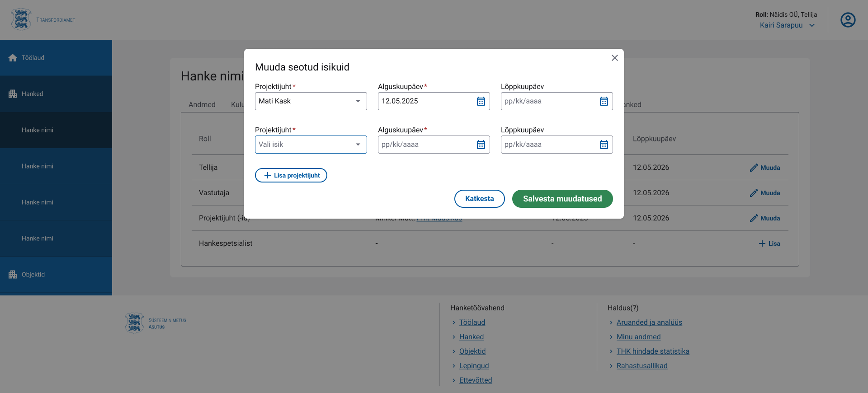Go to Töölaud in the sidebar
This screenshot has height=393, width=868.
pyautogui.click(x=33, y=58)
